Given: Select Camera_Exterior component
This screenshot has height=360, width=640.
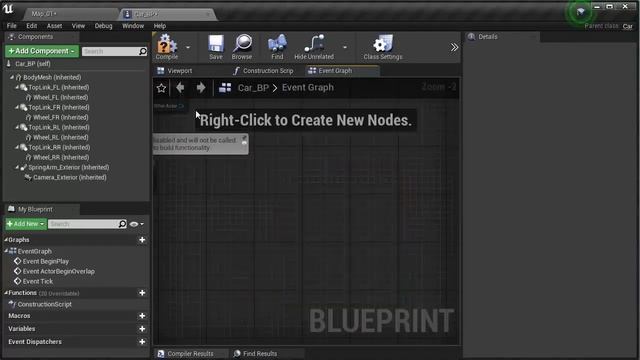Looking at the screenshot, I should (x=69, y=177).
